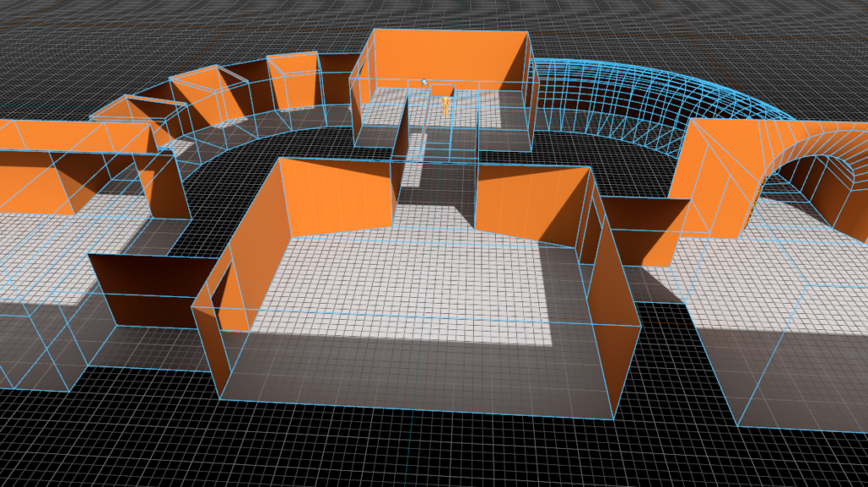Select the large central room's lit floor
868x487 pixels.
point(407,280)
